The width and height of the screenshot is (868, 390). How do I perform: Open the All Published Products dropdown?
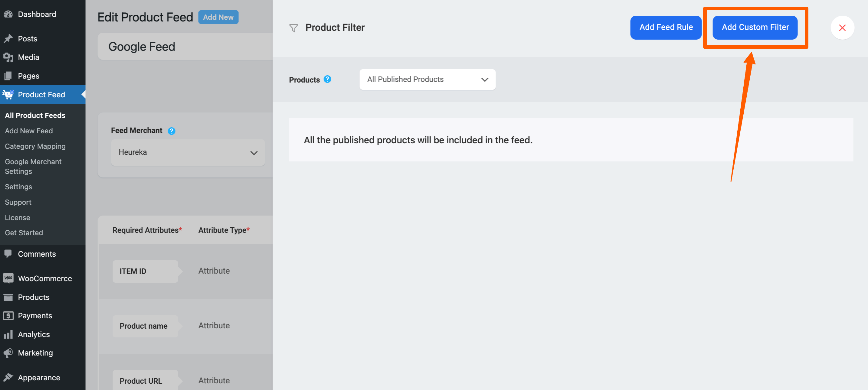(x=427, y=80)
